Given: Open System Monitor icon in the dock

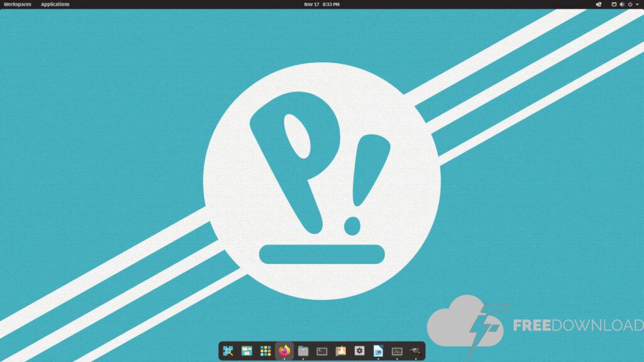Looking at the screenshot, I should click(x=397, y=351).
